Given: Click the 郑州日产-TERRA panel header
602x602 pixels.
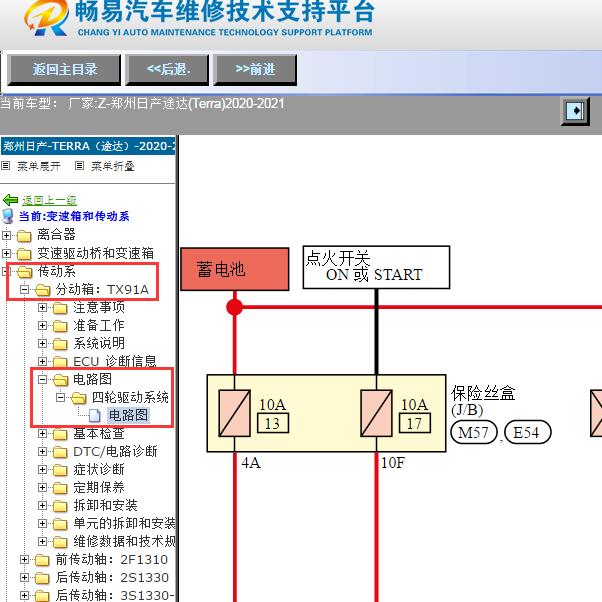Looking at the screenshot, I should (88, 146).
